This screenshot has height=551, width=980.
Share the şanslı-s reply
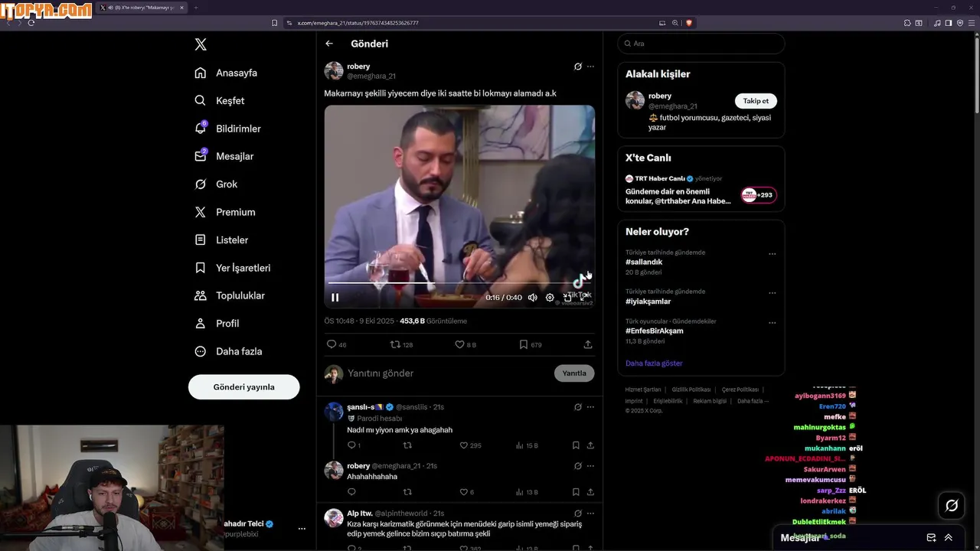tap(590, 445)
